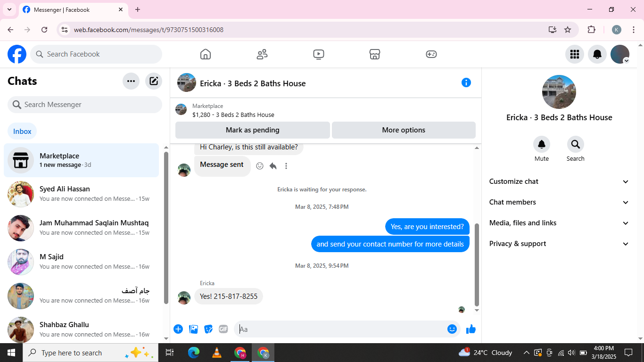Screen dimensions: 644x362
Task: Open emoji picker in message box
Action: [452, 329]
